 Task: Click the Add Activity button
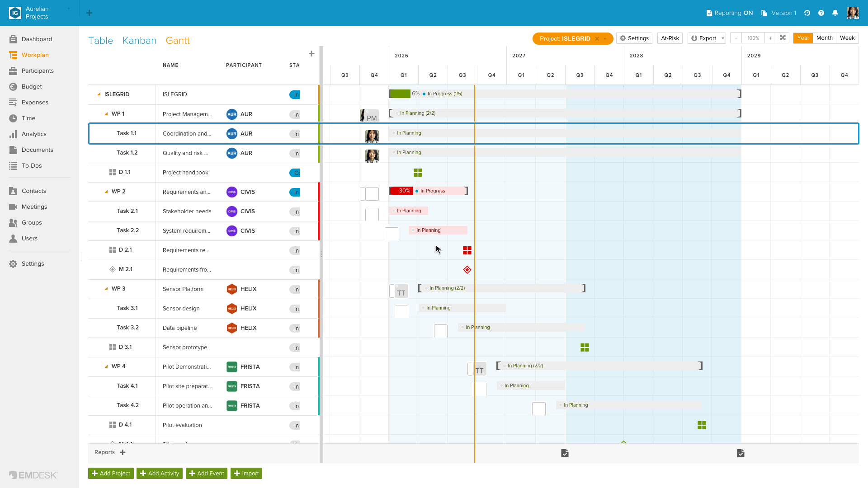[160, 474]
